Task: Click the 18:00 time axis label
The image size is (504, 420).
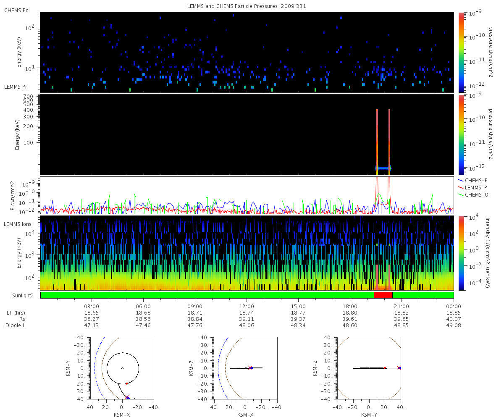Action: [x=350, y=307]
